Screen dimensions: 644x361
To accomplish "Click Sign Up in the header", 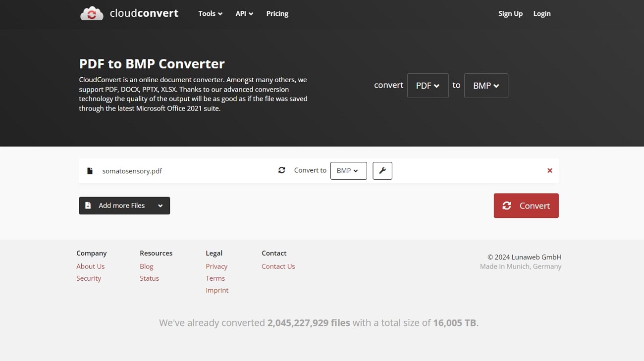I will pos(510,13).
